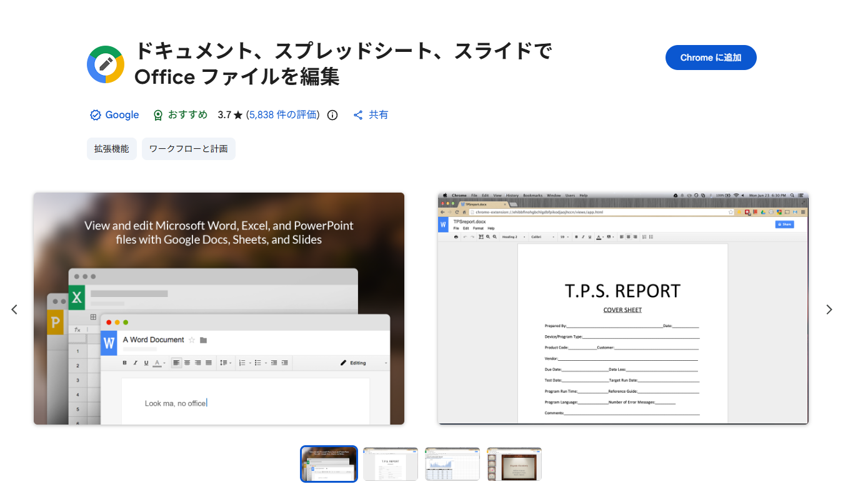Click the verified badge icon beside Google
Screen dimensions: 868x504
pos(96,115)
